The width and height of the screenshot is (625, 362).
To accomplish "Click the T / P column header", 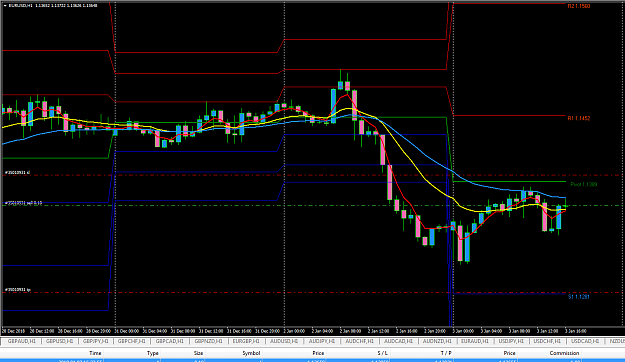I will [446, 353].
